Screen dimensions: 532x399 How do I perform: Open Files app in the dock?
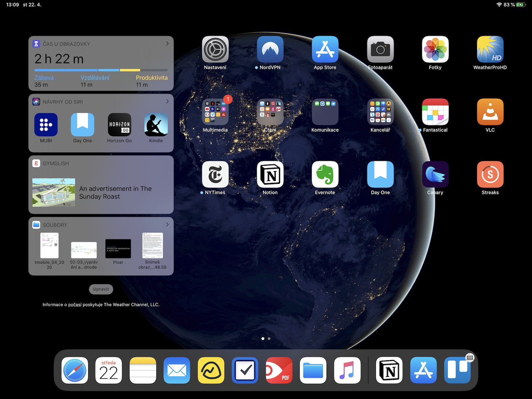(313, 370)
